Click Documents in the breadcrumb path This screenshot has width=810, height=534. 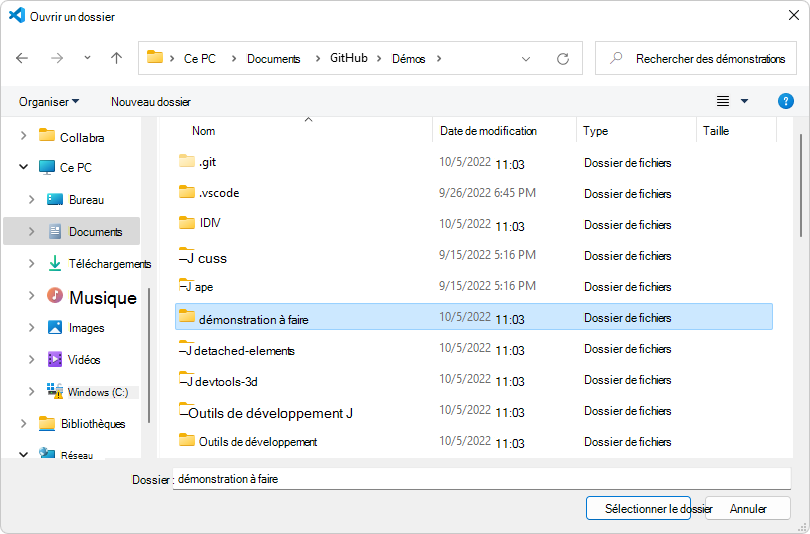[273, 58]
